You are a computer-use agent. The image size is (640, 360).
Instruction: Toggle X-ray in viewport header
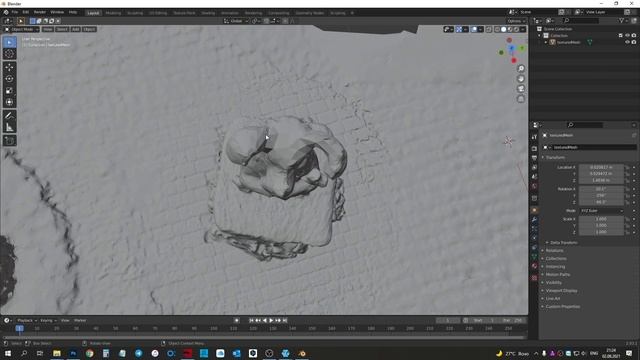click(489, 29)
